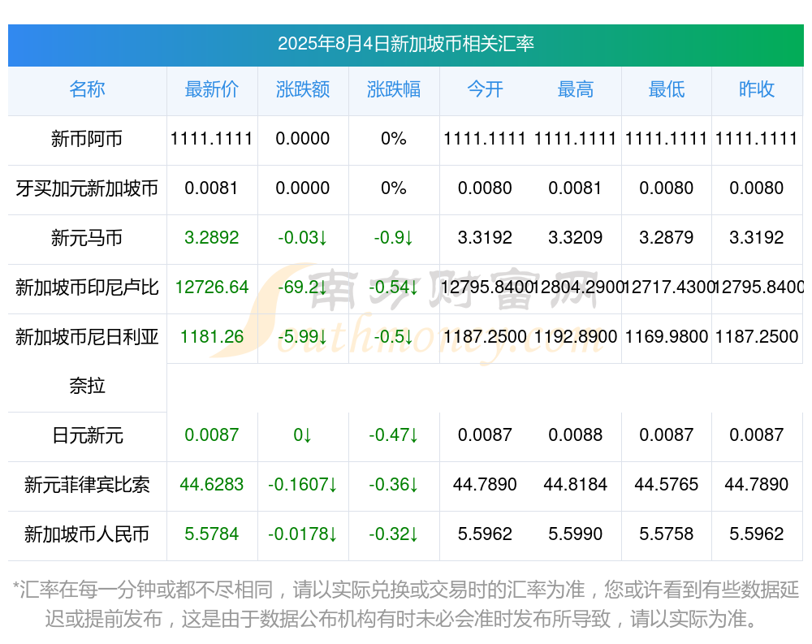Click latest price 44.6283
The height and width of the screenshot is (644, 812).
pyautogui.click(x=211, y=485)
